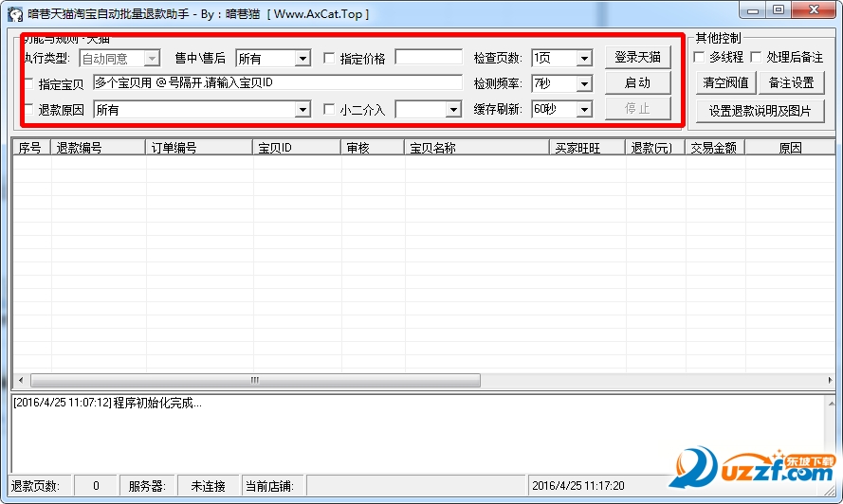Click the 退款编号 column header
This screenshot has width=843, height=504.
(x=98, y=148)
